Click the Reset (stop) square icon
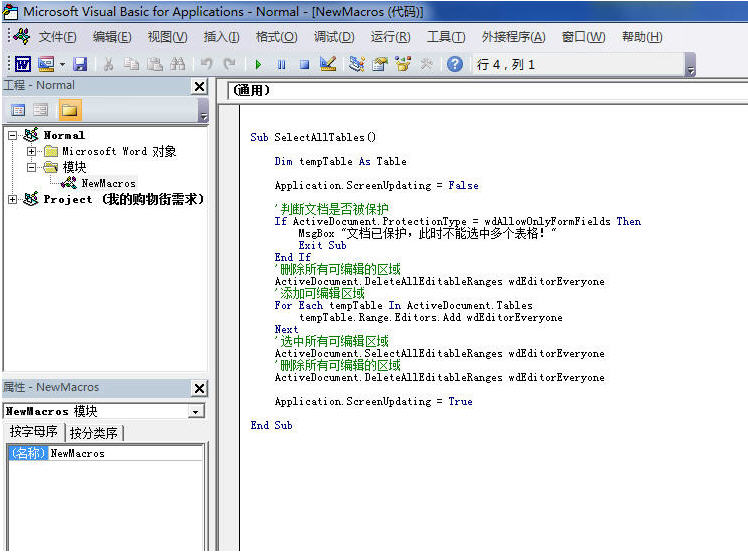The image size is (748, 554). click(304, 64)
